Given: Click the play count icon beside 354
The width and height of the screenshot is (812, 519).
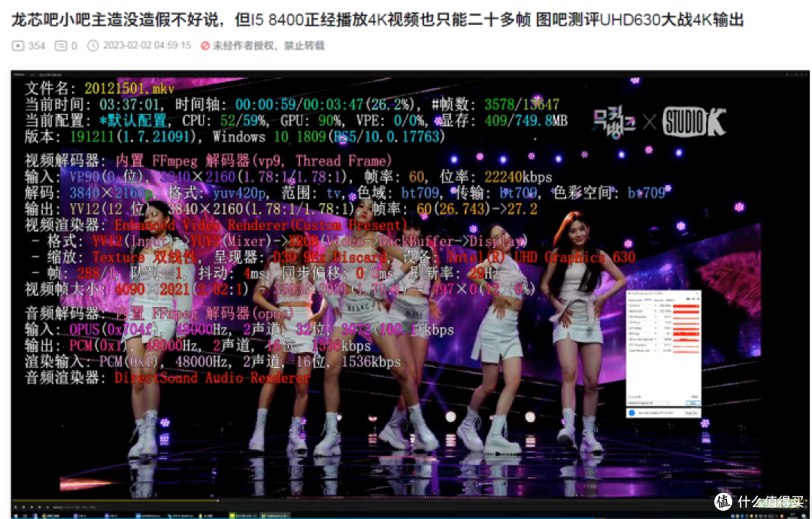Looking at the screenshot, I should [17, 46].
